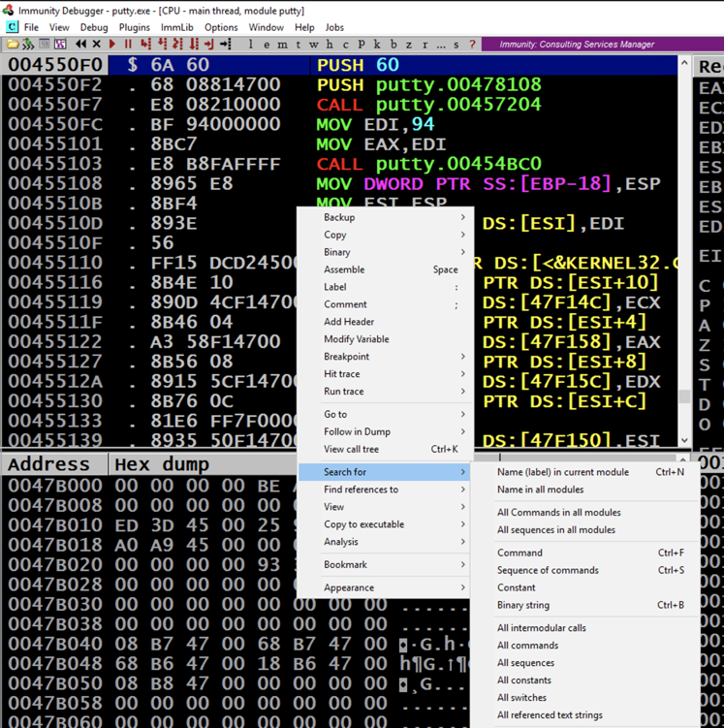Show Executable modules with 'e' button
Screen dimensions: 724x728
(267, 45)
